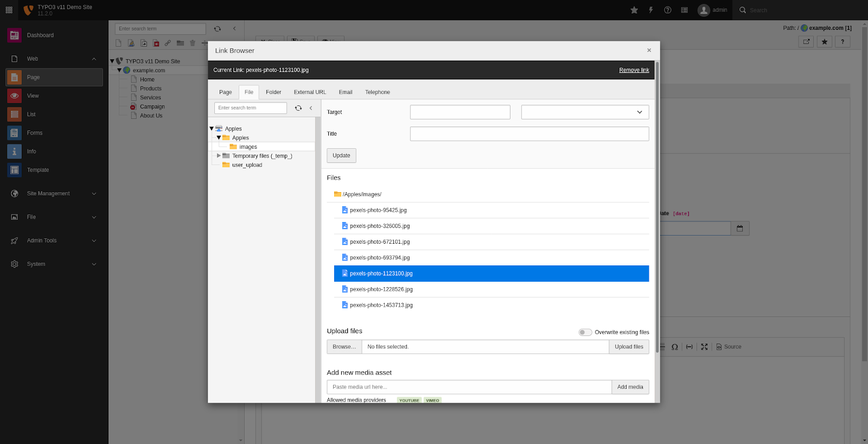The image size is (868, 444).
Task: Switch to the Folder tab
Action: [x=273, y=92]
